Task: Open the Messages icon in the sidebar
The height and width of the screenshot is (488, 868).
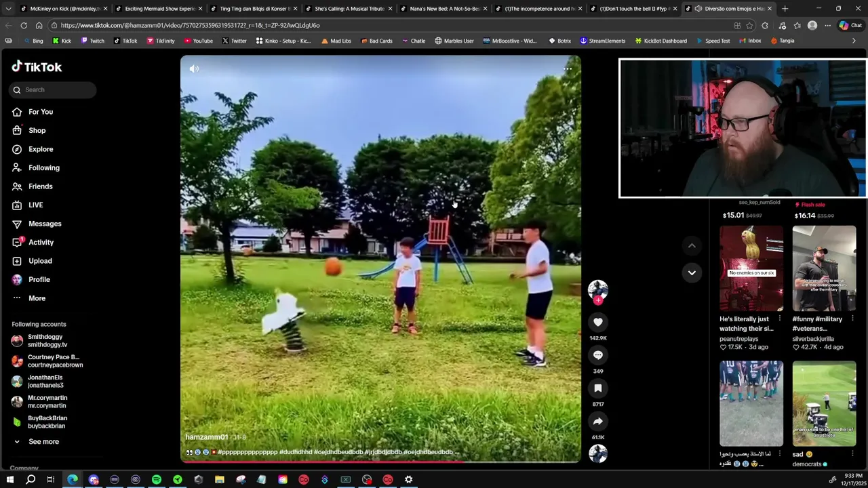Action: click(17, 224)
